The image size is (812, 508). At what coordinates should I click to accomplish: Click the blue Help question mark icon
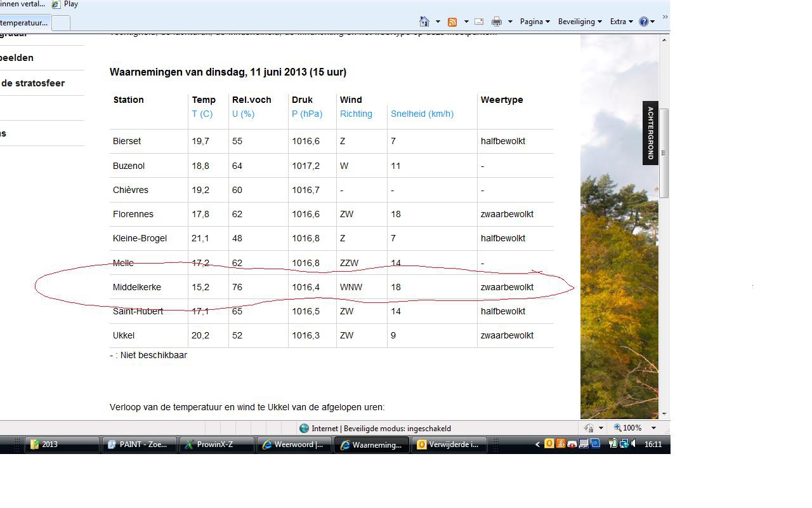[644, 22]
